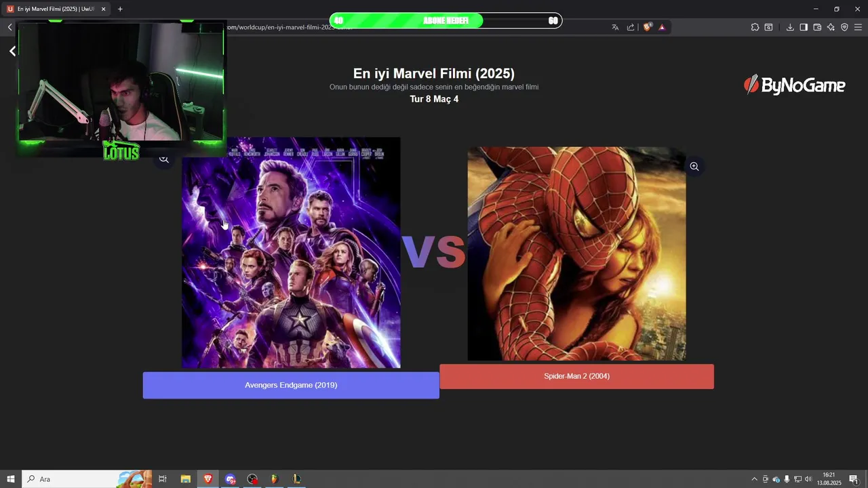Click the ByNoGame logo
Screen dimensions: 868x488
pos(794,85)
